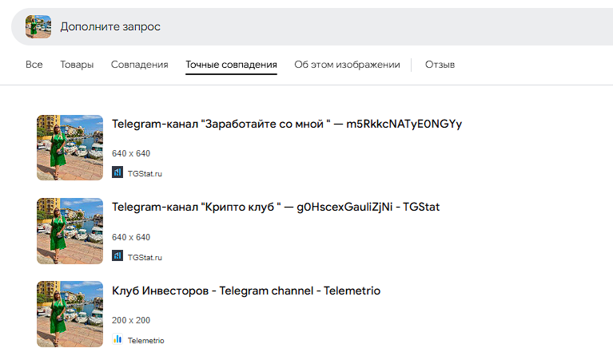Open thumbnail of the "Заработайте со мной" result

(x=70, y=148)
